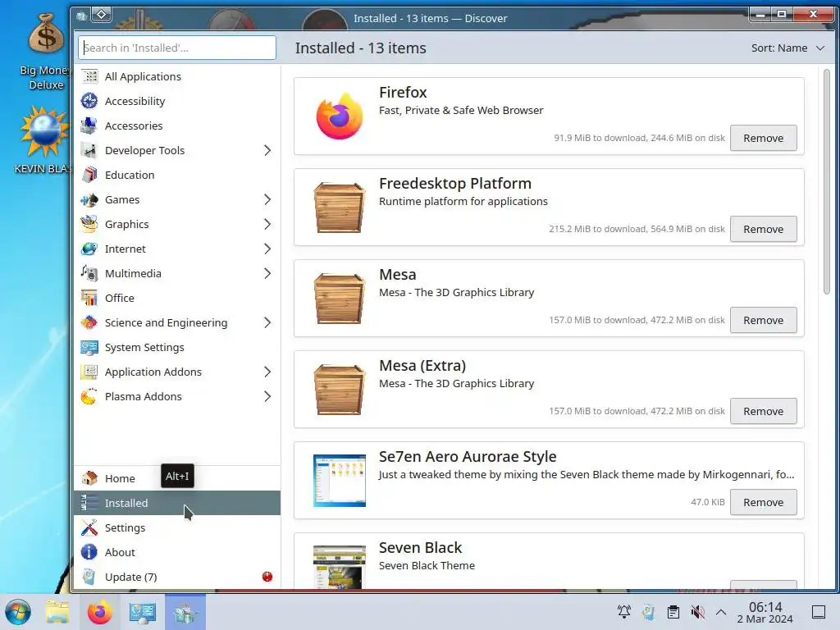Expand the Developer Tools subcategories arrow

tap(267, 151)
